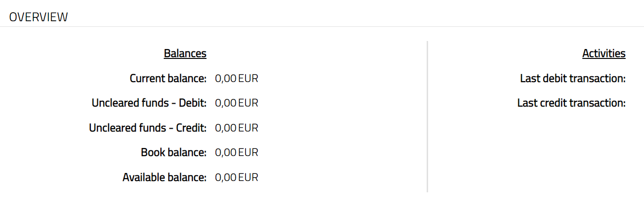The width and height of the screenshot is (644, 197).
Task: Click the 0,00 figure for Uncleared funds - Credit
Action: (x=225, y=128)
